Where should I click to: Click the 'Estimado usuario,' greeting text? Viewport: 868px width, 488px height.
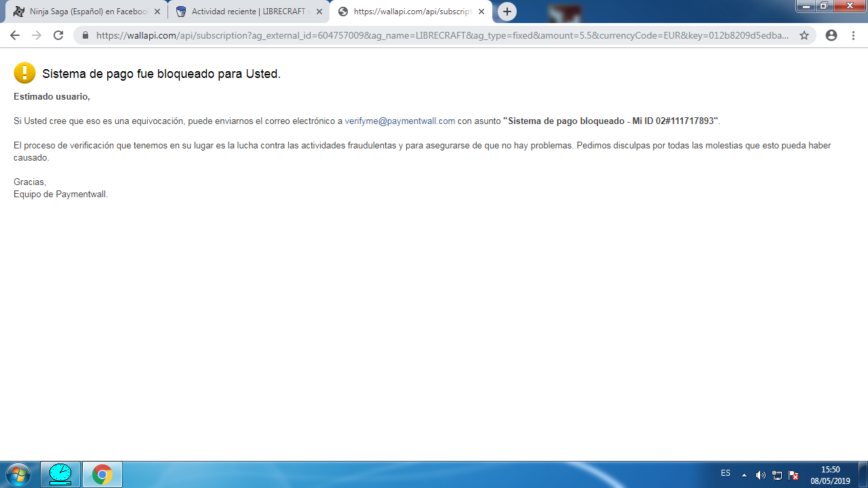pos(52,96)
